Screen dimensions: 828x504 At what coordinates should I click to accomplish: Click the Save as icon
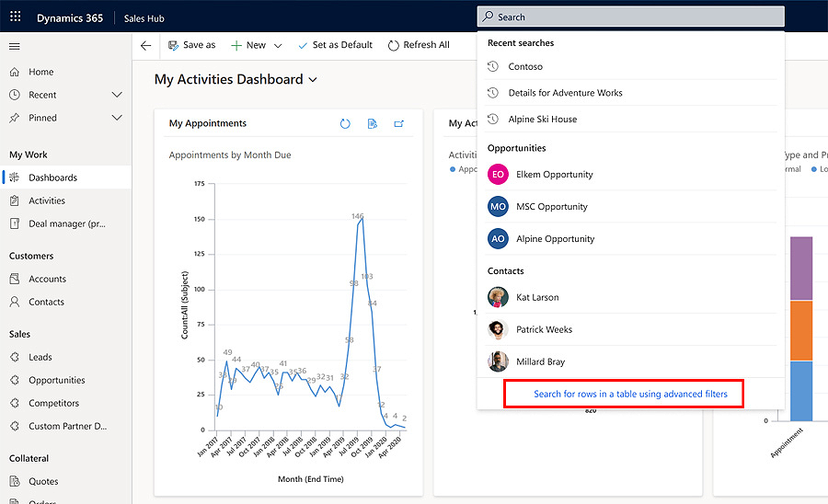click(173, 45)
